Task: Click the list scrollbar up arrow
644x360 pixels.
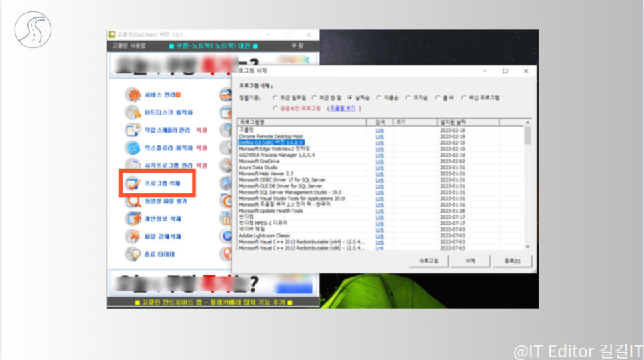Action: pos(528,122)
